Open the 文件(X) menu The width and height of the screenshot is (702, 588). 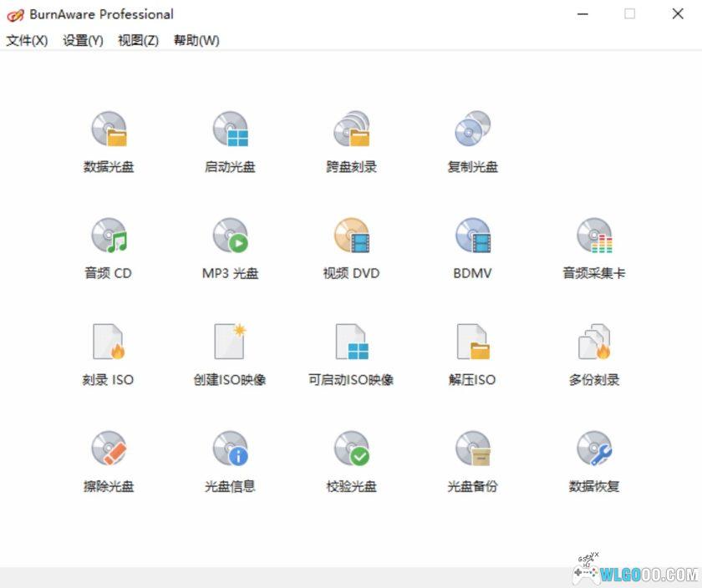(x=26, y=40)
